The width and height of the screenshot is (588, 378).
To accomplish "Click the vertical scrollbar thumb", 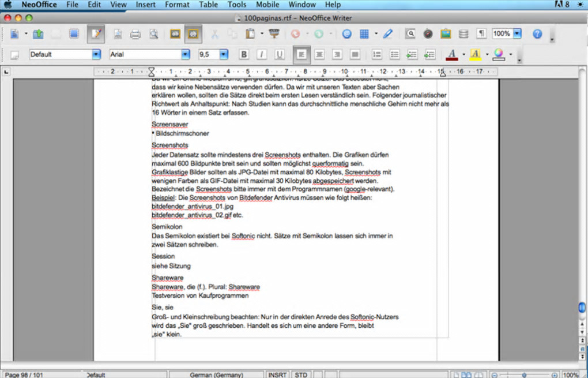I will [x=582, y=308].
